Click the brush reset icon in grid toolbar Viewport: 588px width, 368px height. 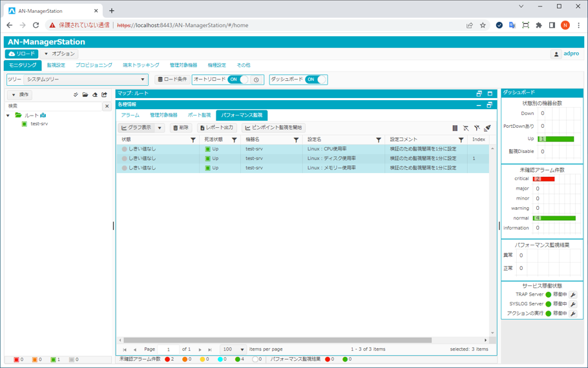coord(487,128)
